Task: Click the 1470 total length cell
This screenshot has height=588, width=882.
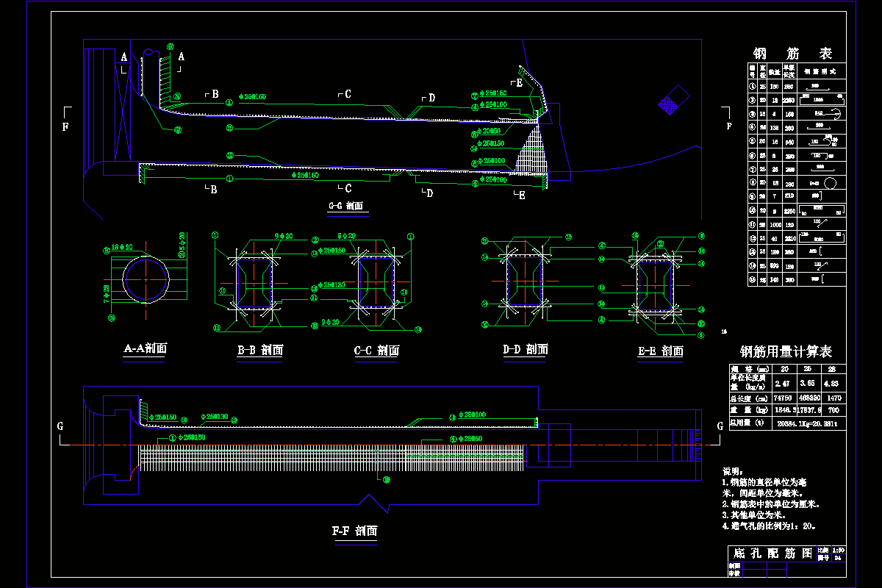Action: 834,398
